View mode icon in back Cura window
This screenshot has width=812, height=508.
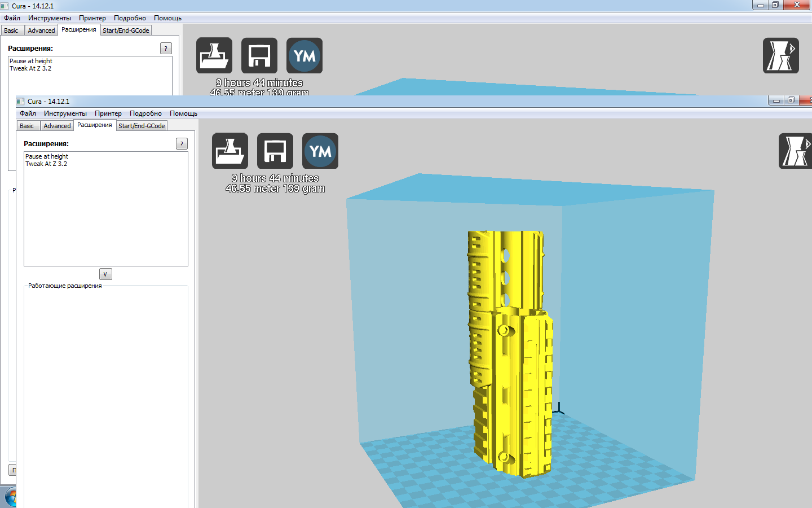pyautogui.click(x=781, y=55)
